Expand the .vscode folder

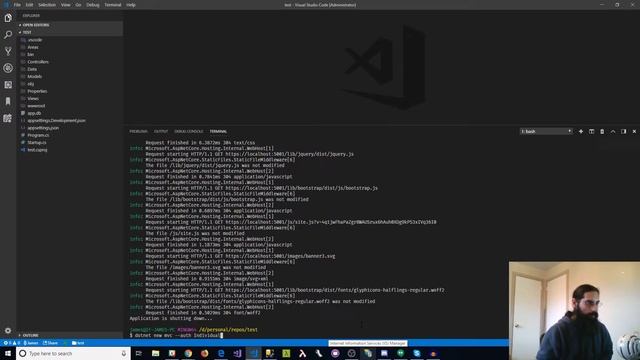(35, 40)
